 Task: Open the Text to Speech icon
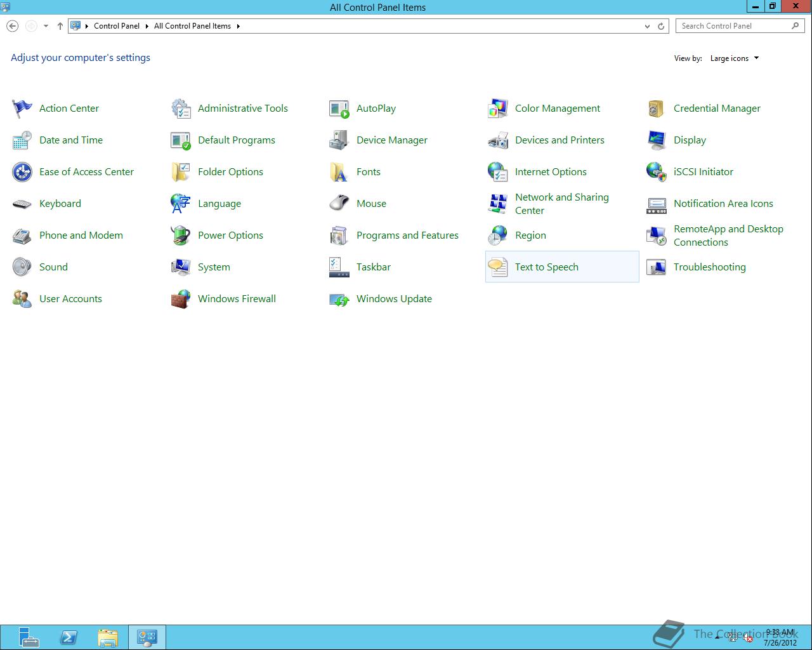[498, 267]
